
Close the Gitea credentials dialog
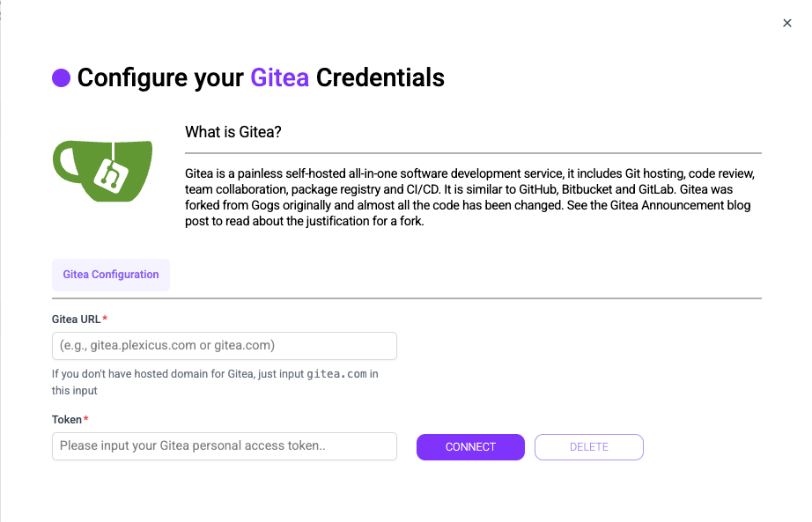click(787, 24)
